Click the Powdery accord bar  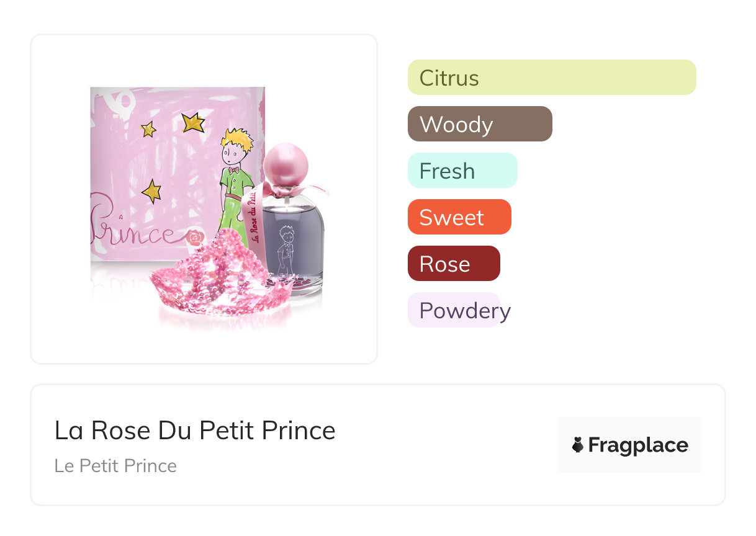coord(454,310)
